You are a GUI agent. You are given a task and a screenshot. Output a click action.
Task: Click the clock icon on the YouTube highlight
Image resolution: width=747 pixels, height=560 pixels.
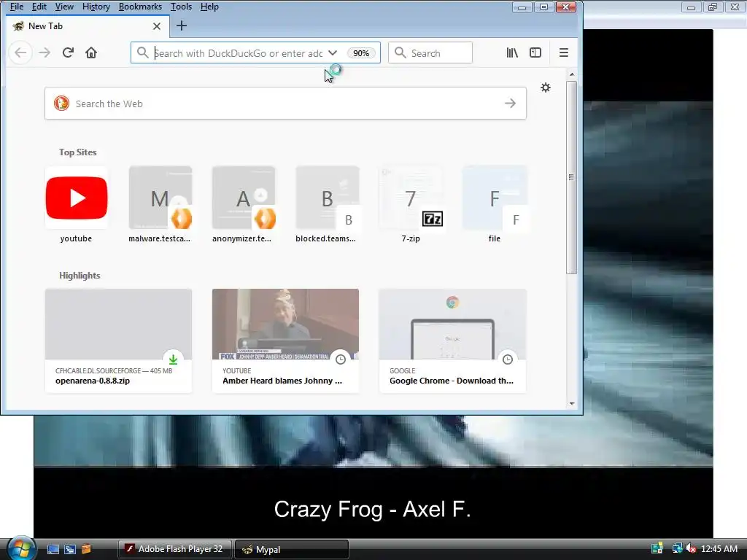click(x=340, y=359)
